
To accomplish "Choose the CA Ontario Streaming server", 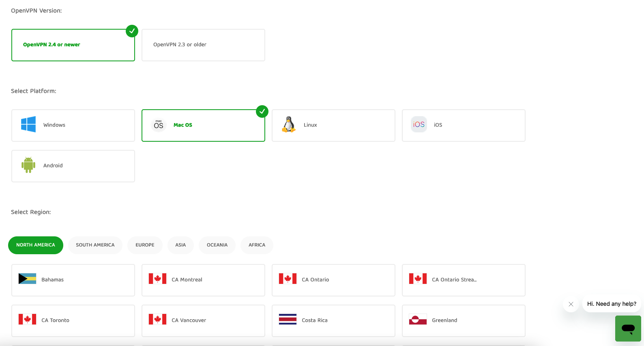I will (464, 280).
